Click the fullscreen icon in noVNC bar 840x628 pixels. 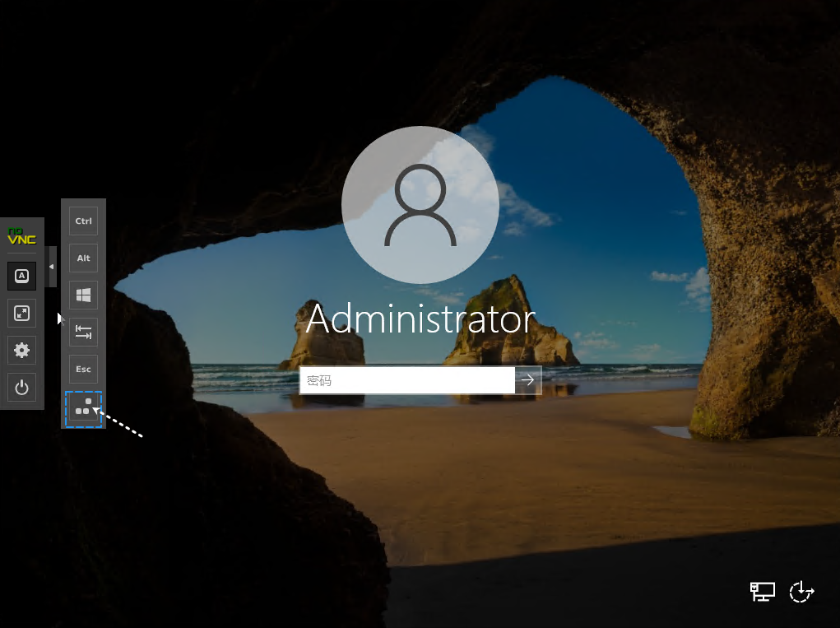[x=21, y=313]
